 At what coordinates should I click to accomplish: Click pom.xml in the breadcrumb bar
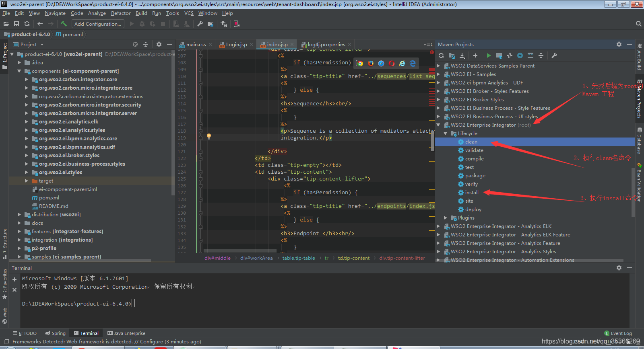pyautogui.click(x=69, y=35)
